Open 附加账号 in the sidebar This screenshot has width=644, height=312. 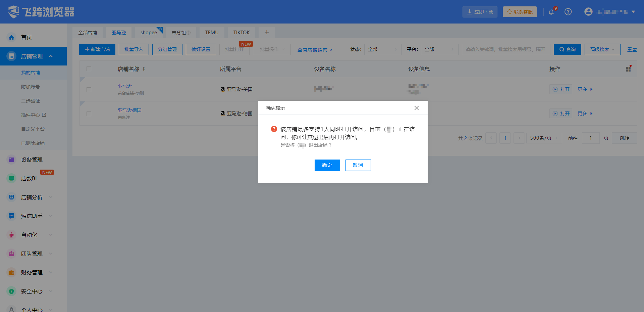tap(31, 87)
